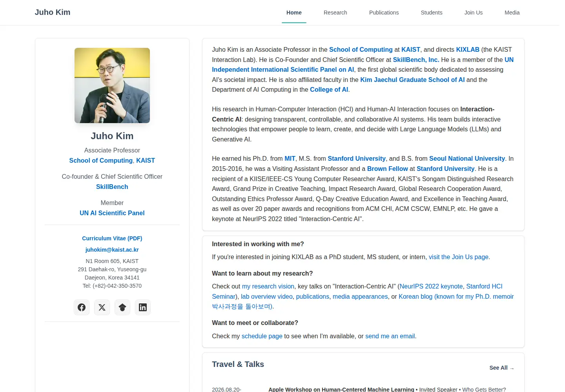
Task: Click the Juho Kim site title
Action: (x=53, y=12)
